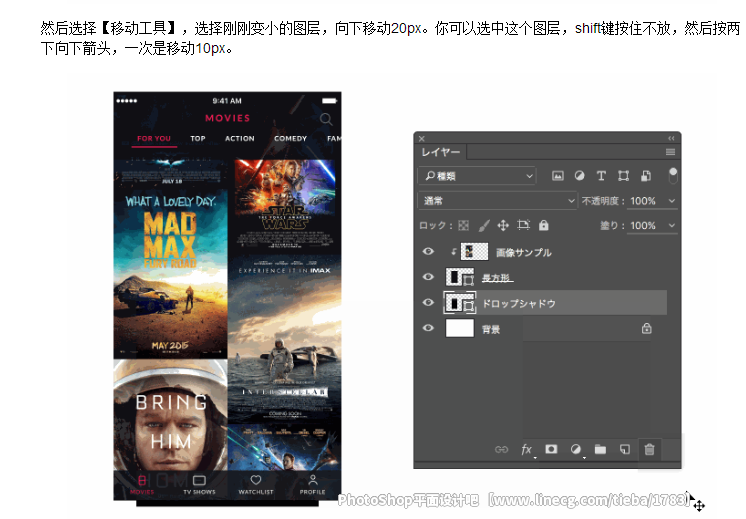Select the レイヤー panel tab
Viewport: 746px width, 519px height.
point(441,152)
